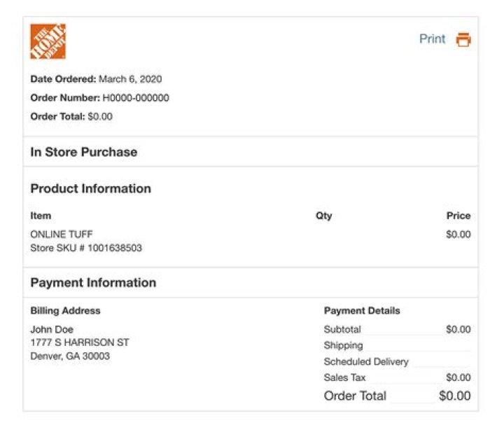The height and width of the screenshot is (430, 504).
Task: Click the In Store Purchase heading
Action: pos(84,152)
